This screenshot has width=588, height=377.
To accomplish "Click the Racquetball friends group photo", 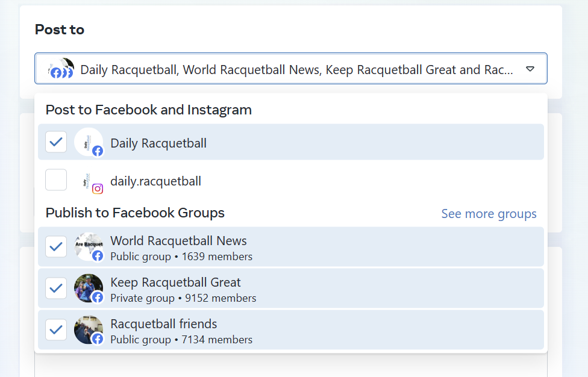I will click(x=87, y=329).
